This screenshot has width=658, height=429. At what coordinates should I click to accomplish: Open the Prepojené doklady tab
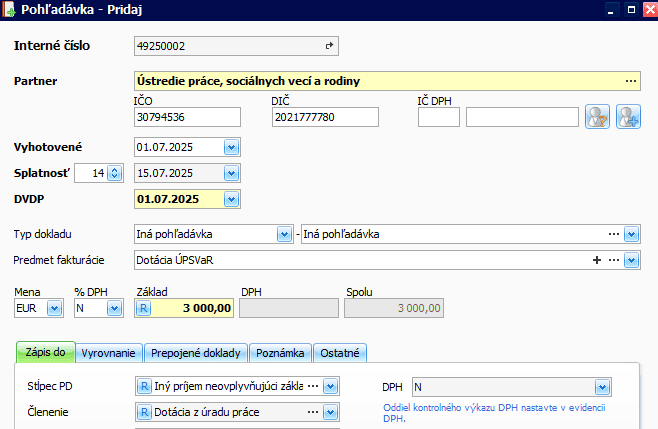pyautogui.click(x=197, y=353)
